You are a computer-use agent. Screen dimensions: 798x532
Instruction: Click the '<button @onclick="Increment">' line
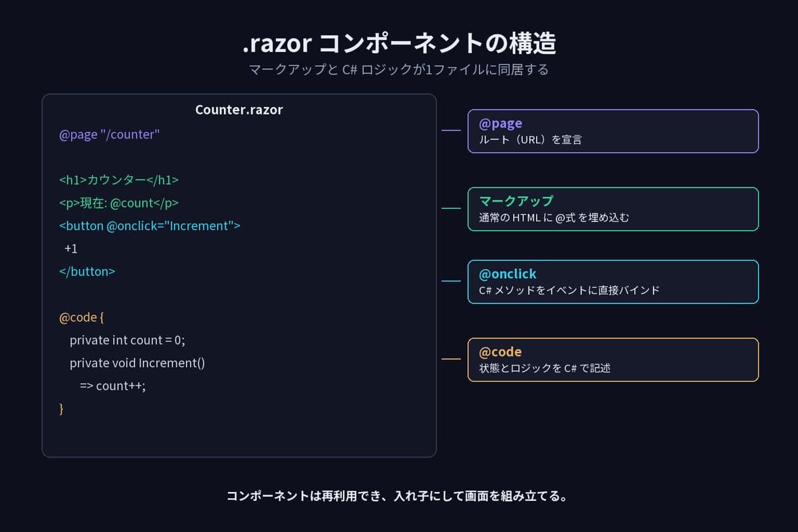tap(150, 225)
